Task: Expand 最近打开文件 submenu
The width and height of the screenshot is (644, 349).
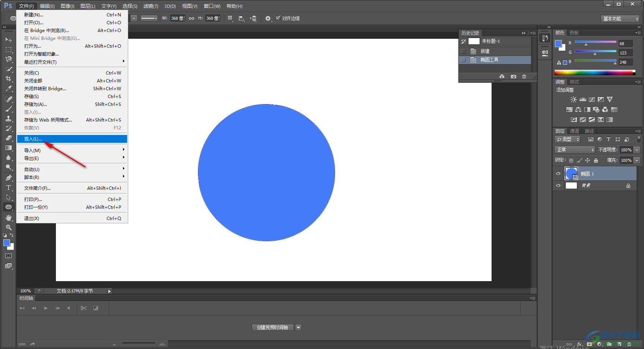Action: click(x=73, y=62)
